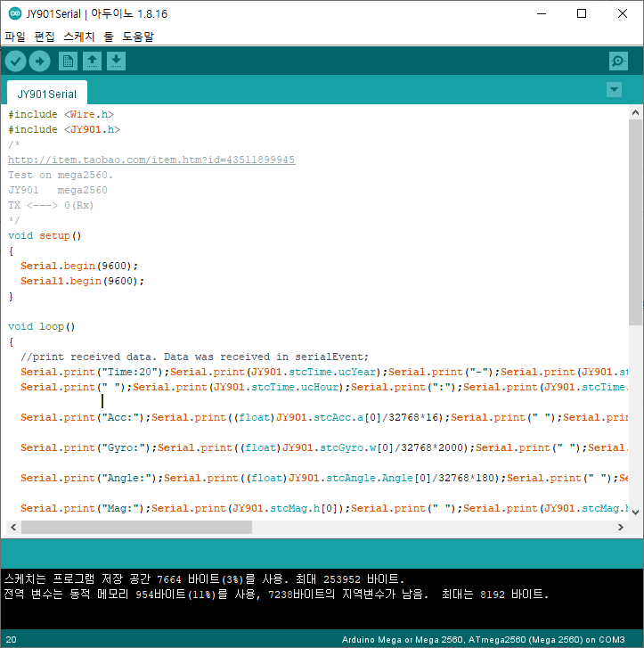
Task: Click on the '#include <Wire.h>' line
Action: coord(61,114)
